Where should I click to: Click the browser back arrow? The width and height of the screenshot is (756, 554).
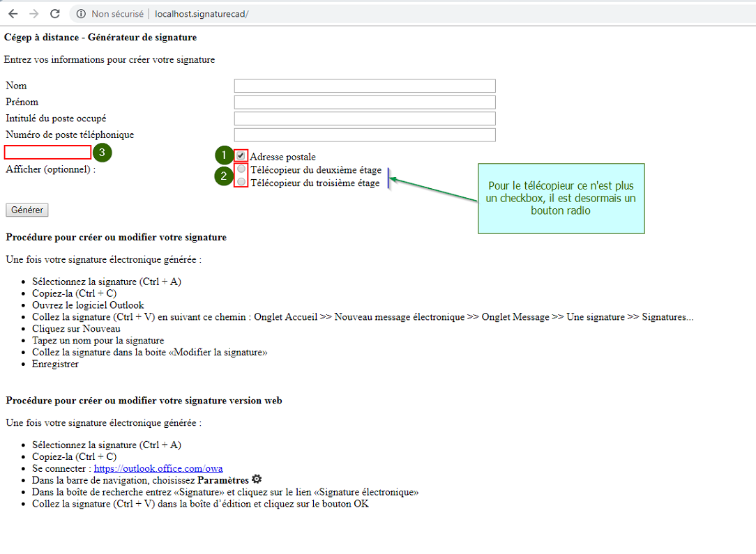point(13,14)
